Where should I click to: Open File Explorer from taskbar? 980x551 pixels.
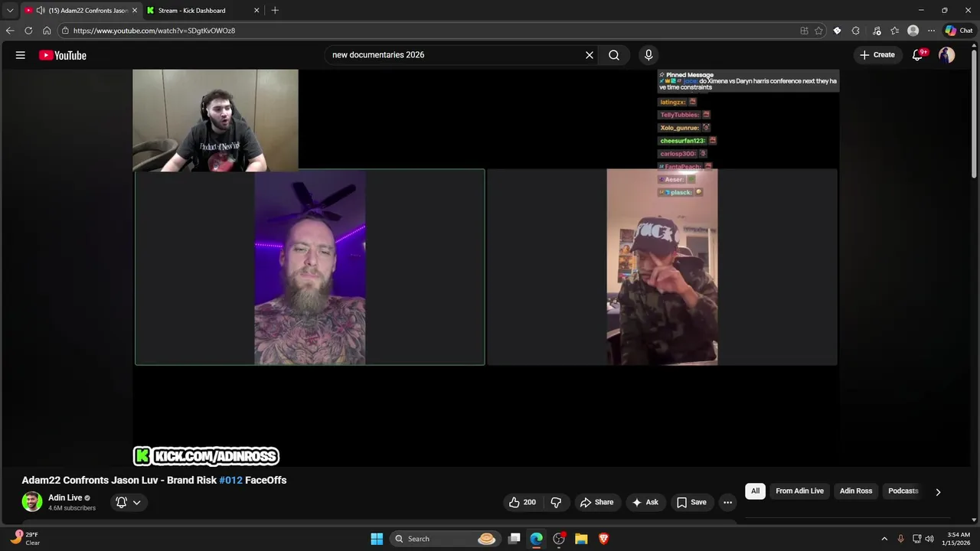point(581,539)
